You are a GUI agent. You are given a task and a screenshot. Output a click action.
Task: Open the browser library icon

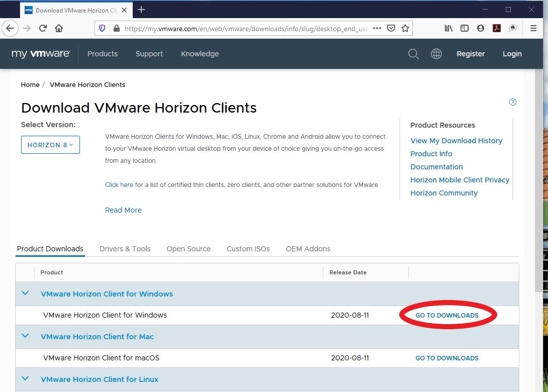tap(448, 28)
